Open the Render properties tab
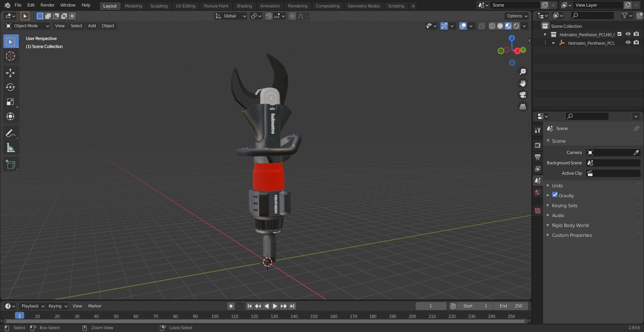The height and width of the screenshot is (332, 644). tap(537, 145)
